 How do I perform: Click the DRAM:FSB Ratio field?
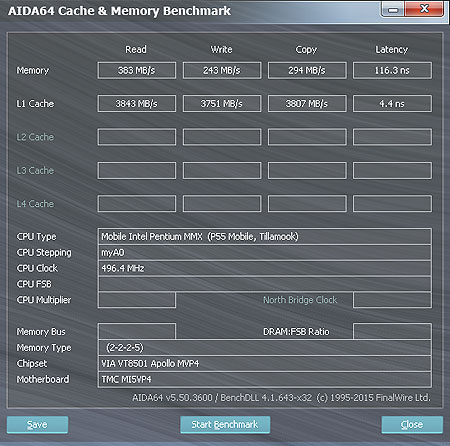tap(392, 331)
